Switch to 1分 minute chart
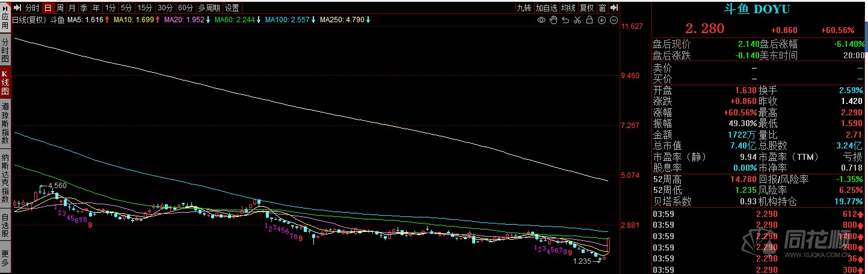Image resolution: width=868 pixels, height=274 pixels. [x=110, y=8]
